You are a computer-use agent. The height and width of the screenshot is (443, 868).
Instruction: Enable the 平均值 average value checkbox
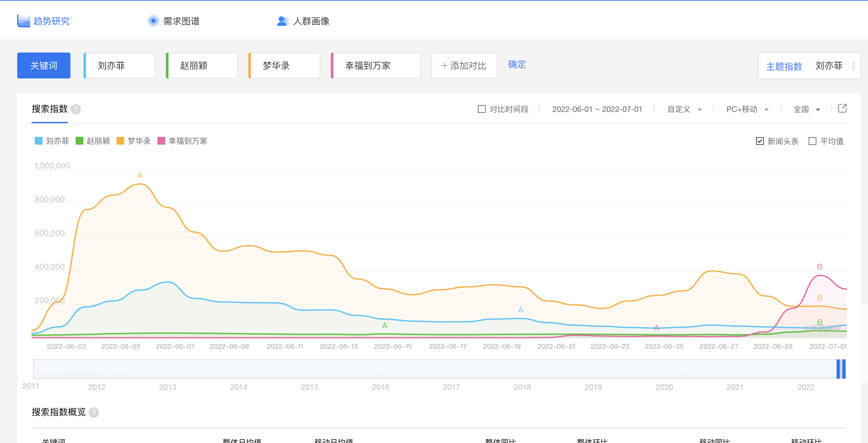pyautogui.click(x=813, y=141)
